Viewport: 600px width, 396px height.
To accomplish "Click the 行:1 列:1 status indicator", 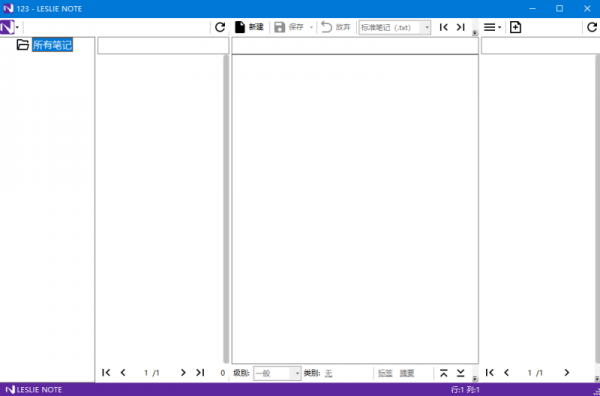I will 465,389.
